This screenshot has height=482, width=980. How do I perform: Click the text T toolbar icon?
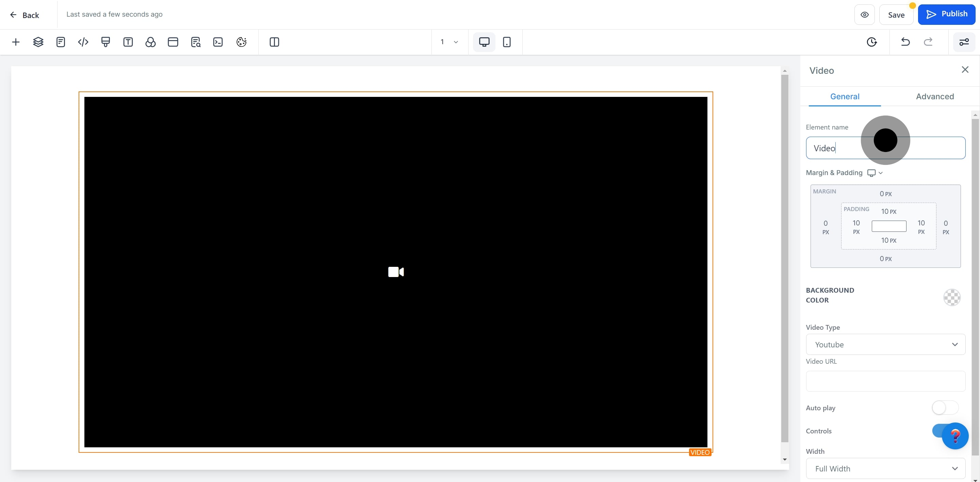128,42
